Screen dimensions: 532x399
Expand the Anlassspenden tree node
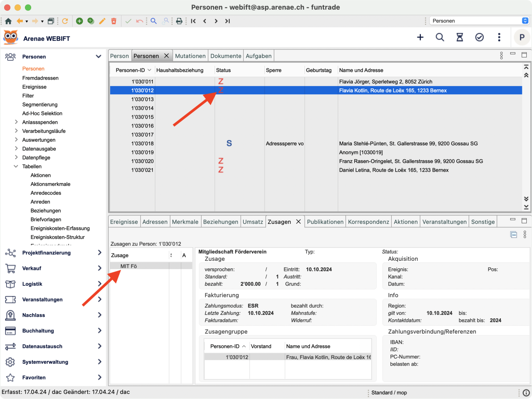(x=16, y=122)
